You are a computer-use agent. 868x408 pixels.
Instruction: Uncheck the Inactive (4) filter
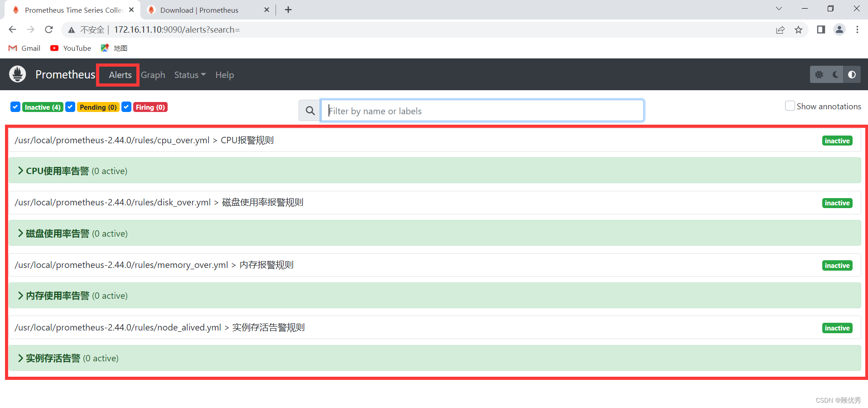(x=15, y=107)
